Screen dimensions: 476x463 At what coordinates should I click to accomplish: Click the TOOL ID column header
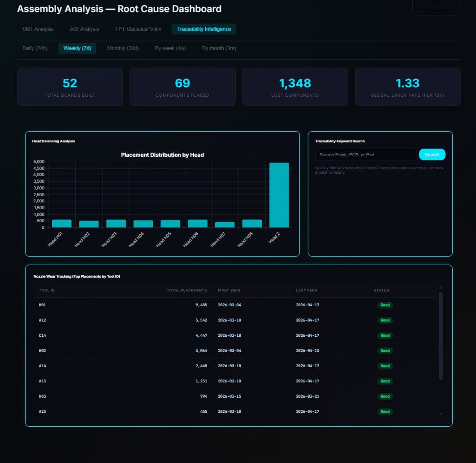click(x=47, y=290)
